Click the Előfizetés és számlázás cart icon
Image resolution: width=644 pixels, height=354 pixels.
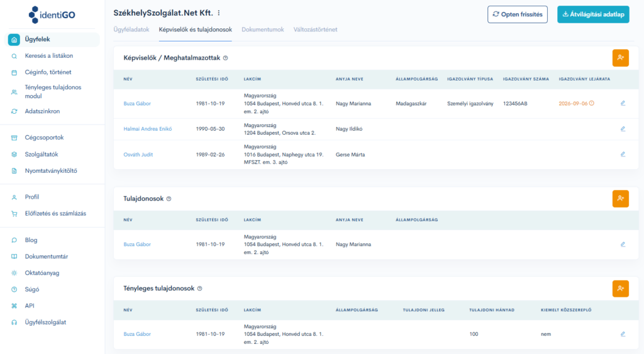click(14, 214)
